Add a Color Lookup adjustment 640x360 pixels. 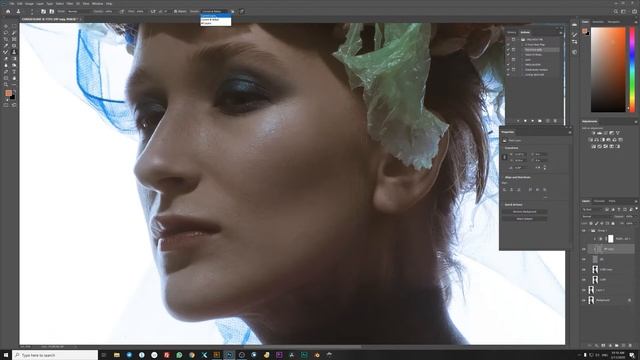(620, 140)
